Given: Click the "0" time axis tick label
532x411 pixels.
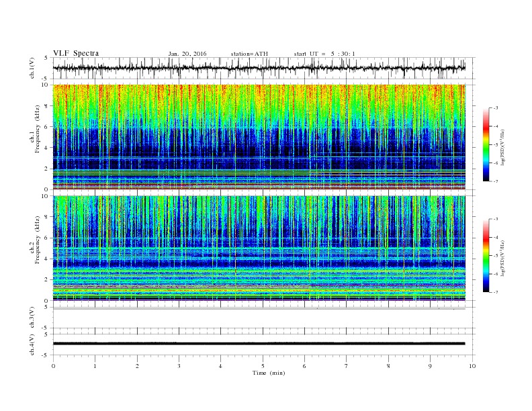Looking at the screenshot, I should click(x=53, y=366).
